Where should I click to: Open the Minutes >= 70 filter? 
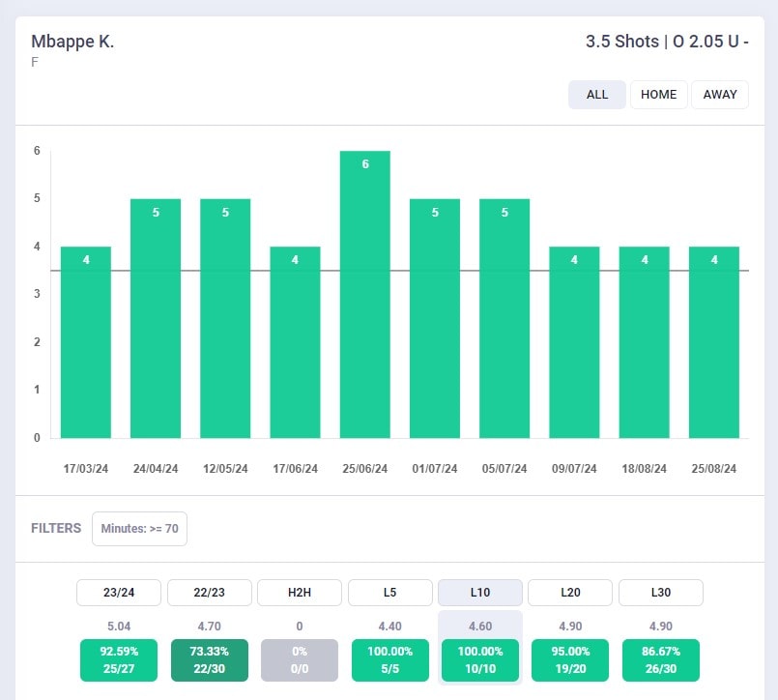pyautogui.click(x=139, y=529)
